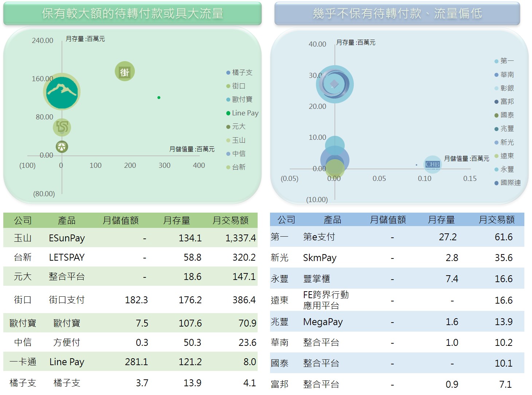This screenshot has height=395, width=532.
Task: Click 國泰 legend entry
Action: point(504,115)
